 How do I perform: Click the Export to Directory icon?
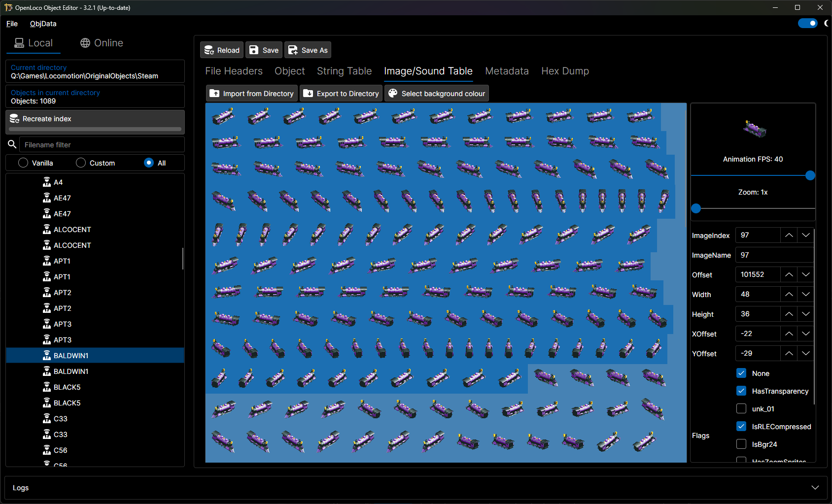pyautogui.click(x=308, y=94)
